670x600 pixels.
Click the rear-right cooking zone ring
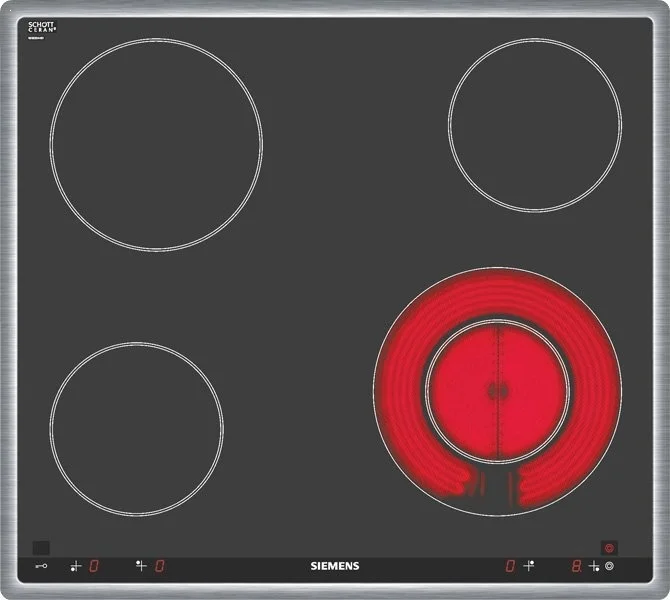tap(535, 125)
